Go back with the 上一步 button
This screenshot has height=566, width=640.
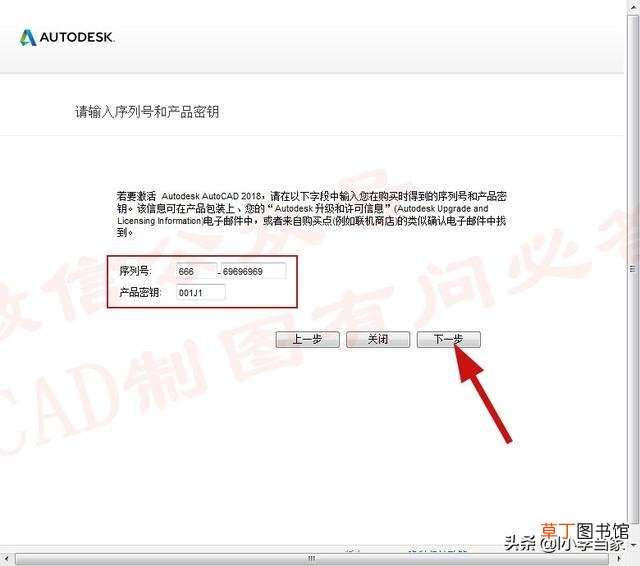point(307,340)
